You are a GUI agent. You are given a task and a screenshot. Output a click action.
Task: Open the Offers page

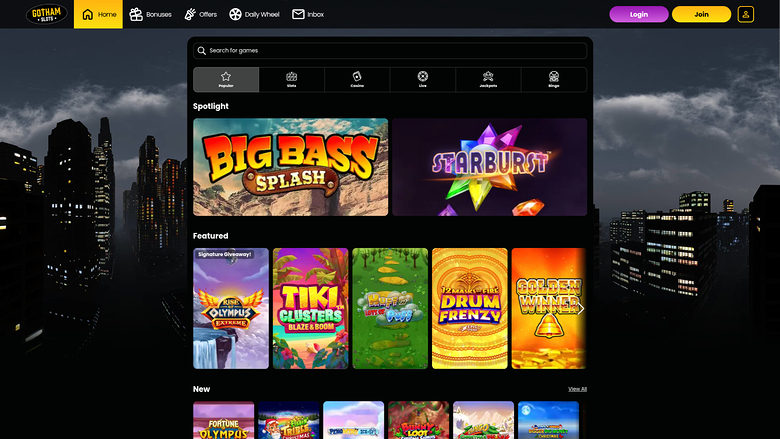(200, 14)
